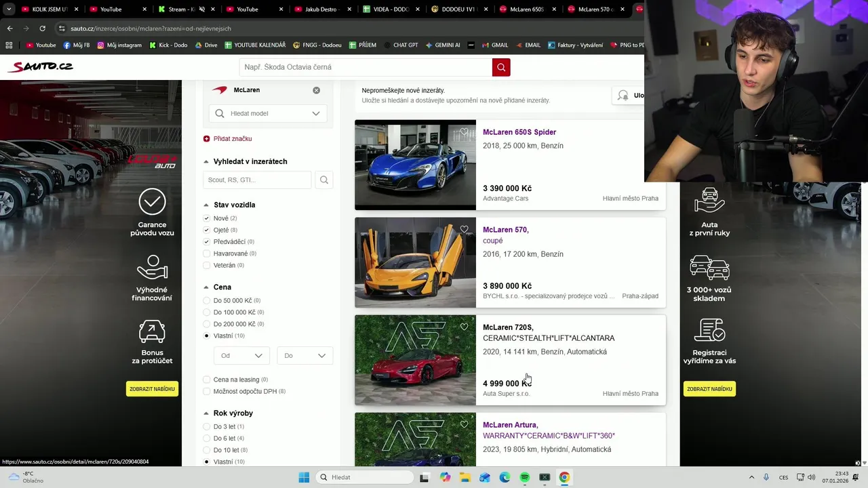Open the McLaren Artura listing title
868x488 pixels.
coord(510,425)
